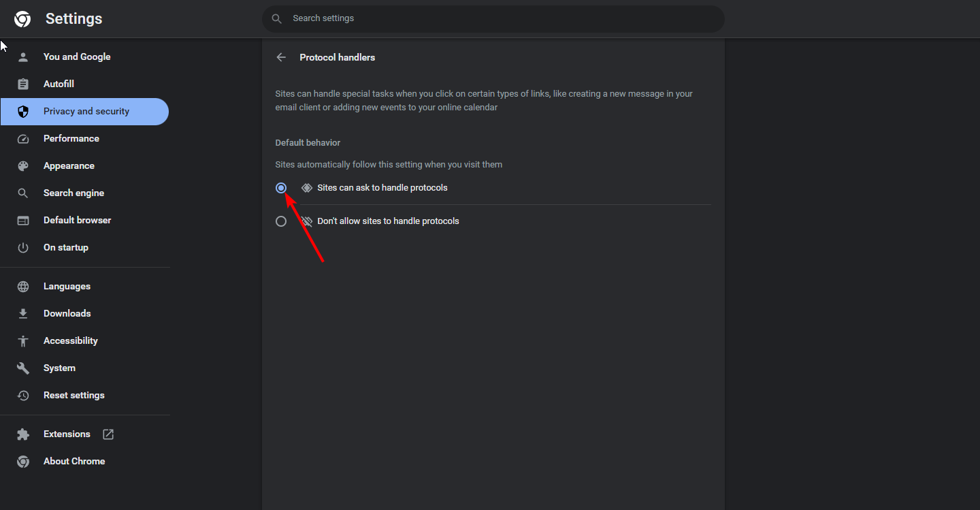980x510 pixels.
Task: Open Reset settings page
Action: [74, 396]
